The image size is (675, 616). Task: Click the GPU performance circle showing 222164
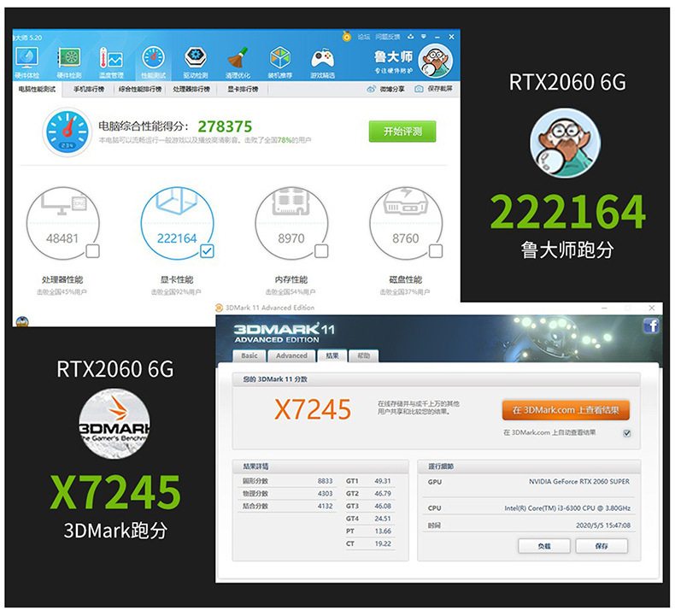(x=177, y=223)
